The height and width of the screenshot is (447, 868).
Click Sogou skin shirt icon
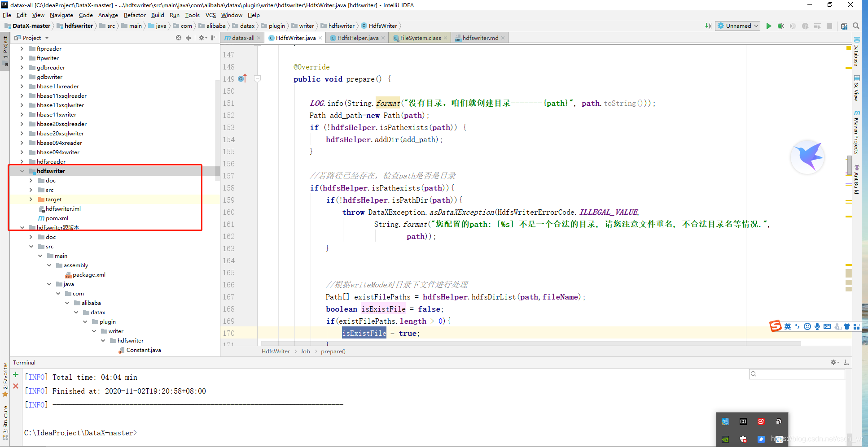pos(847,326)
